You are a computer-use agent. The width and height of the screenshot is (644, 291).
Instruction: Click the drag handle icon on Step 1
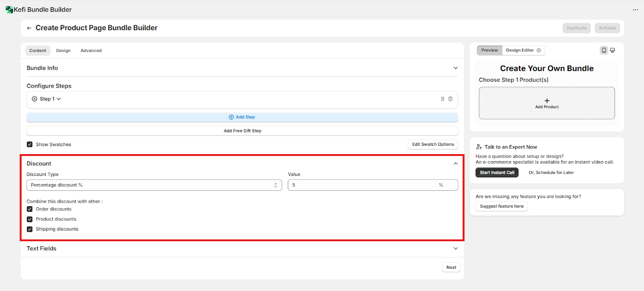(442, 99)
